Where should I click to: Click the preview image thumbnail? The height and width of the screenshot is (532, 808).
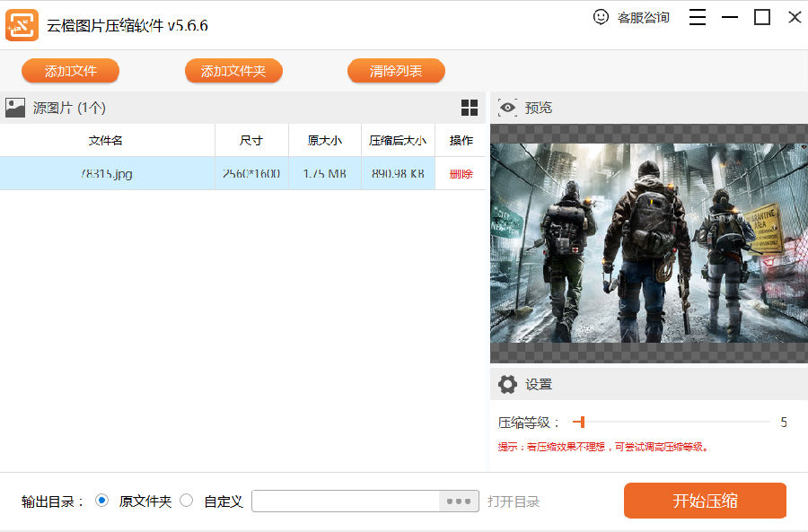click(649, 243)
